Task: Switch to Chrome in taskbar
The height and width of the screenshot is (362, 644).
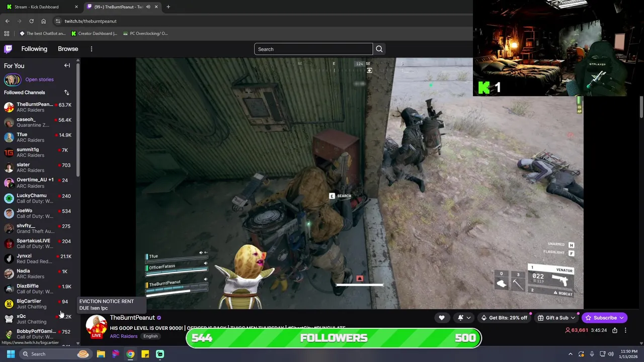Action: (130, 354)
